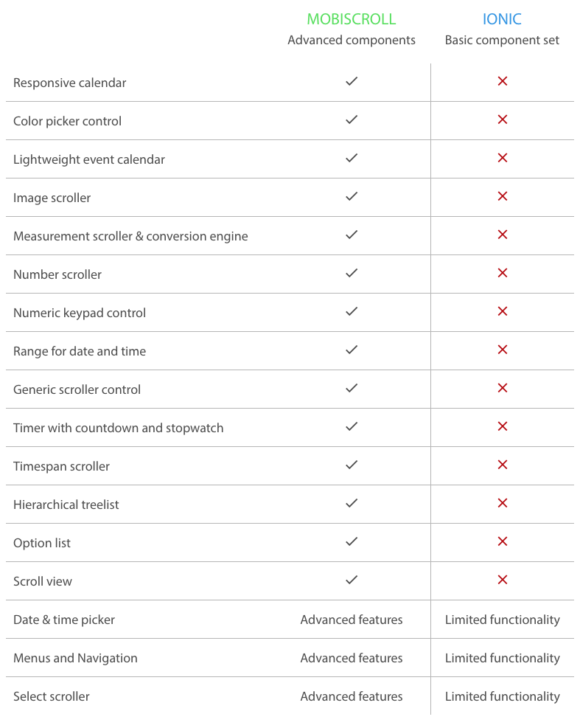Click the Mobiscroll checkmark in Image scroller row

click(x=352, y=196)
